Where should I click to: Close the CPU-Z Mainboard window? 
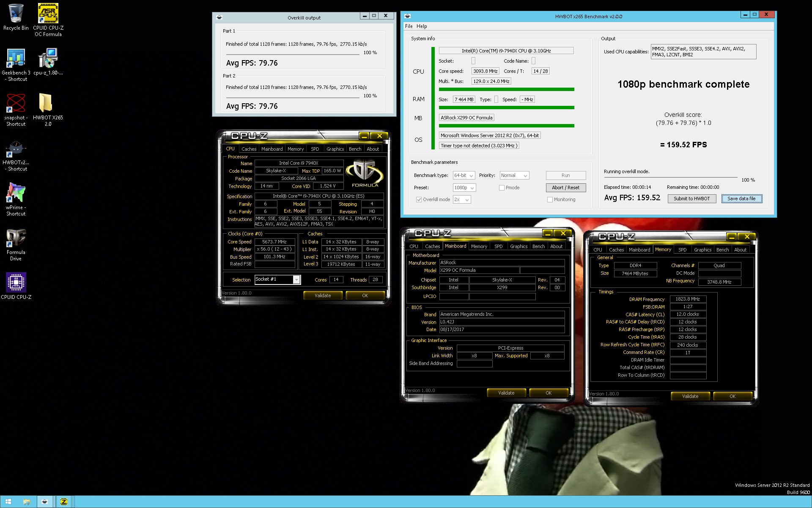pyautogui.click(x=563, y=233)
